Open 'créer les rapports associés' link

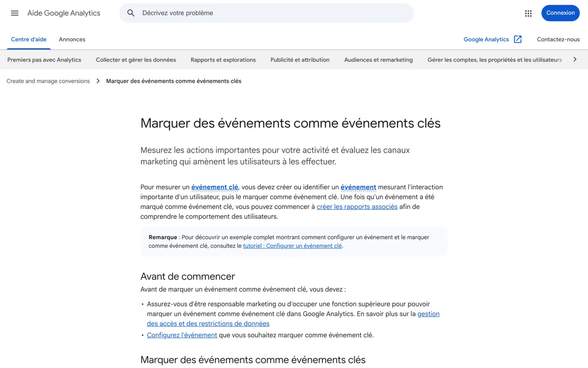[357, 207]
